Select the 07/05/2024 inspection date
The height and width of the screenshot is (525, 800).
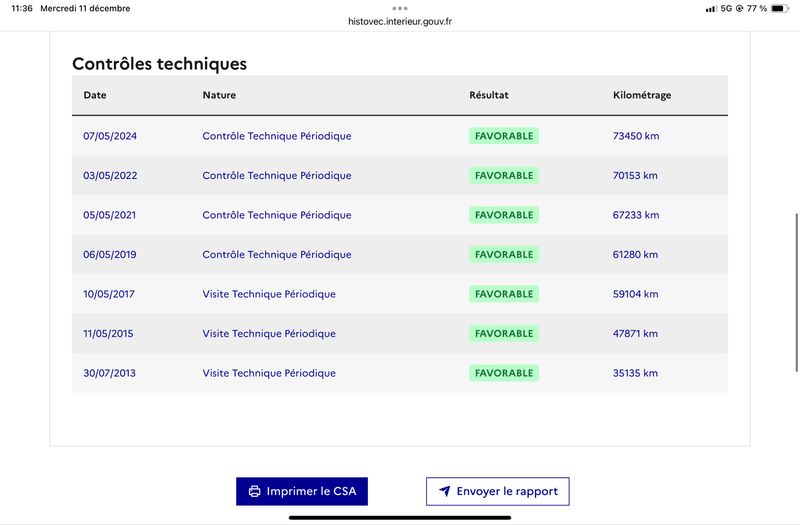click(110, 136)
